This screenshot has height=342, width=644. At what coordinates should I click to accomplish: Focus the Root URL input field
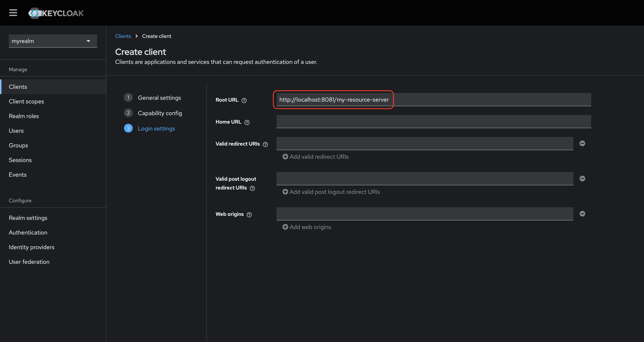pos(433,100)
